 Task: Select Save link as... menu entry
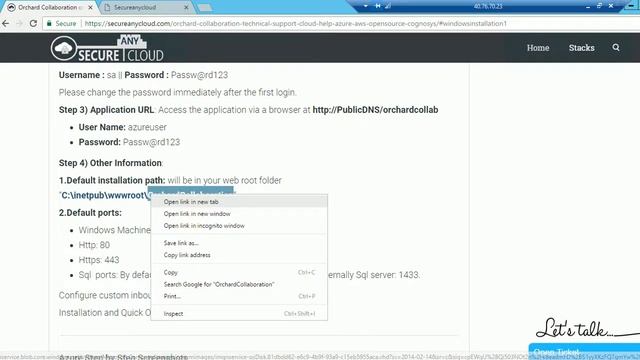[x=239, y=243]
